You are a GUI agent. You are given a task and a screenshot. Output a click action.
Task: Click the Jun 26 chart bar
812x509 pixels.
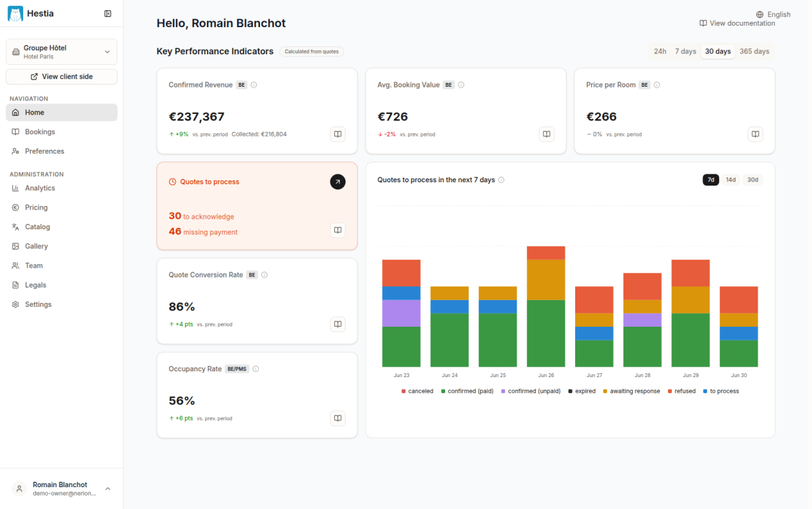pyautogui.click(x=546, y=306)
